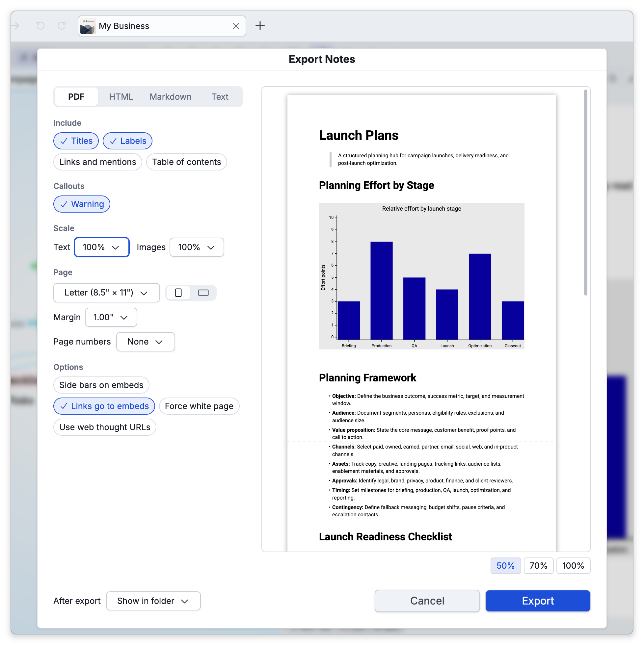Click the Launch Readiness Checklist heading
The image size is (644, 645).
[385, 536]
